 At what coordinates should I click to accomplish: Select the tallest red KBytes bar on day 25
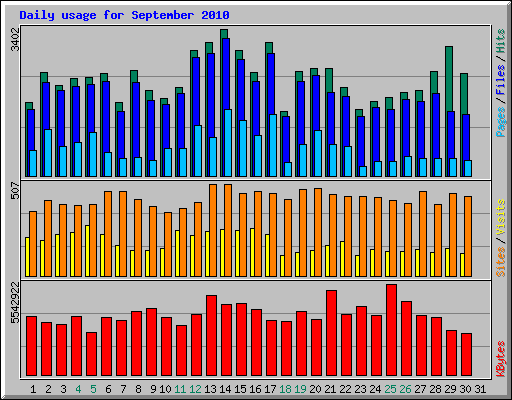[x=391, y=330]
